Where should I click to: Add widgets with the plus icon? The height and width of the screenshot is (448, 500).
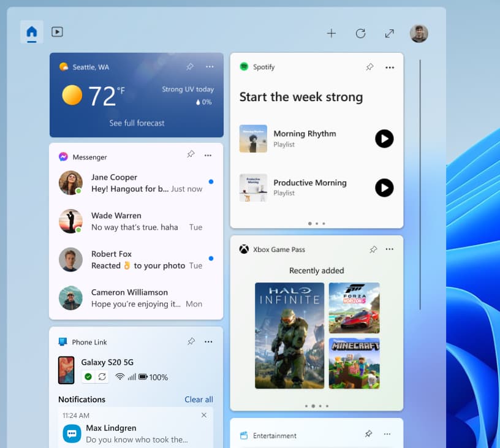331,33
